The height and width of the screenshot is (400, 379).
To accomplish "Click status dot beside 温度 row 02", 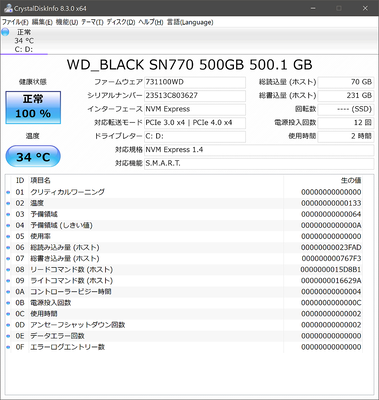I will 8,203.
